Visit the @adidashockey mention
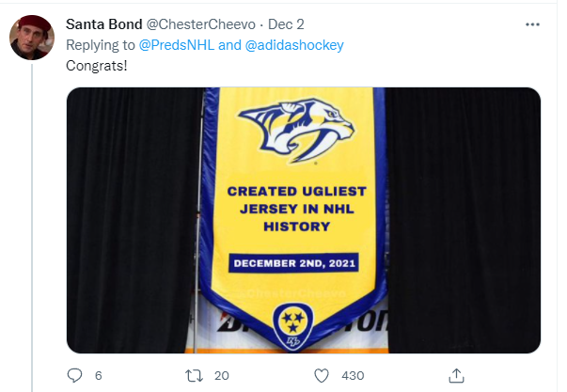Image resolution: width=567 pixels, height=392 pixels. point(292,44)
